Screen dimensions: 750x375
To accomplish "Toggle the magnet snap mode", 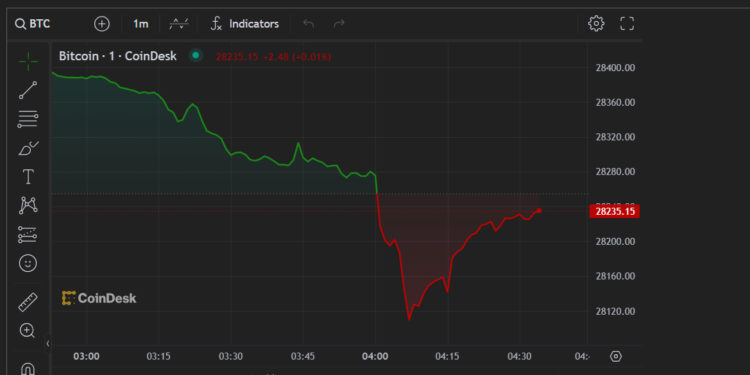I will click(x=28, y=369).
